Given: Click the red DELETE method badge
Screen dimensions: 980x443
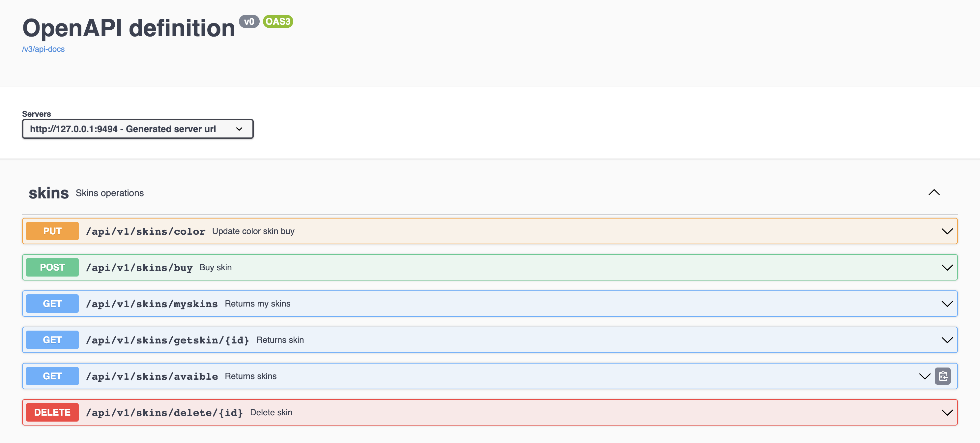Looking at the screenshot, I should tap(52, 412).
